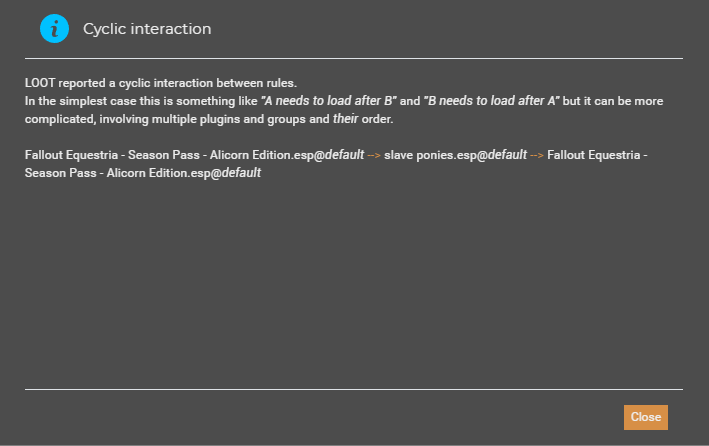Image resolution: width=709 pixels, height=446 pixels.
Task: Click the LOOT reported a cyclic interaction sentence
Action: [x=161, y=83]
